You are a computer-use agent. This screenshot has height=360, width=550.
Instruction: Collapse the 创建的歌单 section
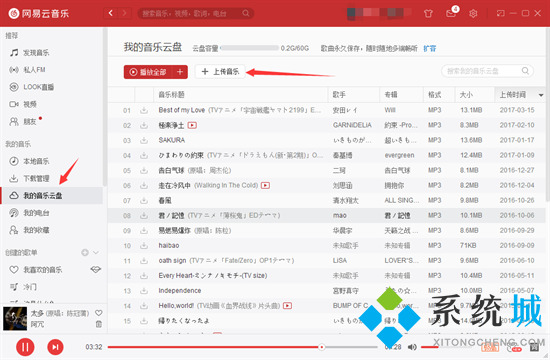pyautogui.click(x=96, y=252)
